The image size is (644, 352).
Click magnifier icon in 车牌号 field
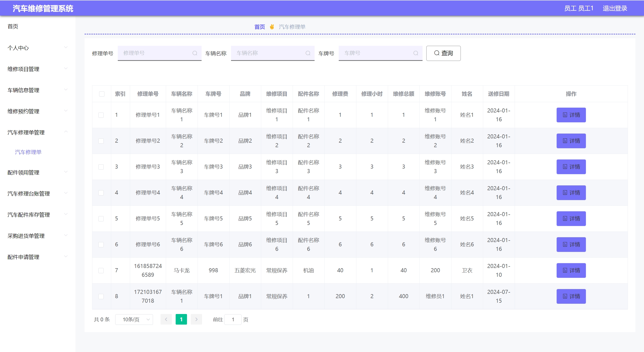[415, 53]
